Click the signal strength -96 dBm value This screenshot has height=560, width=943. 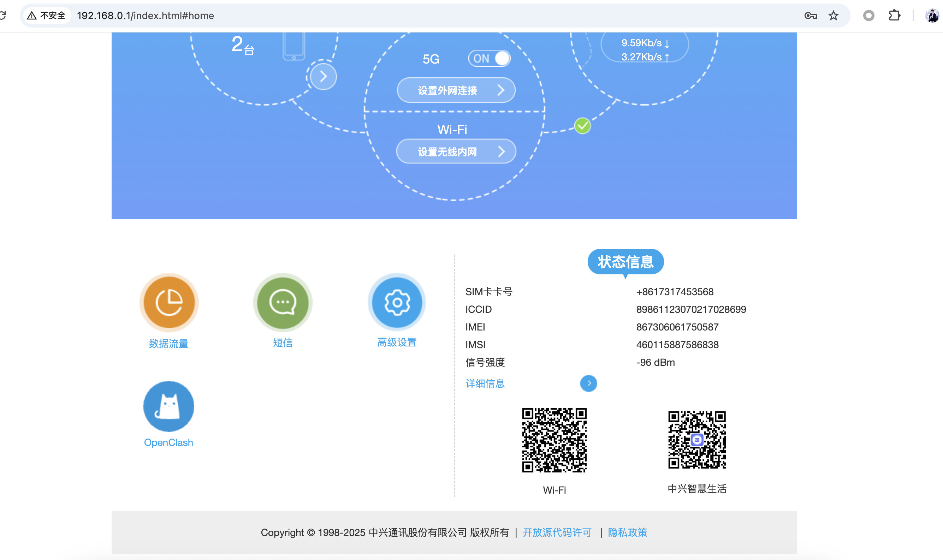656,363
